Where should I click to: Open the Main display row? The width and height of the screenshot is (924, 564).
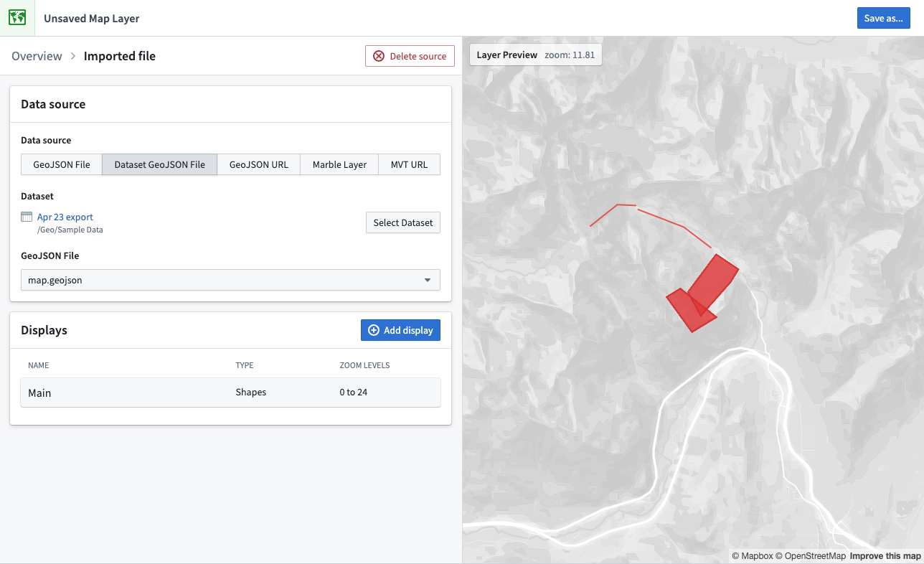230,393
